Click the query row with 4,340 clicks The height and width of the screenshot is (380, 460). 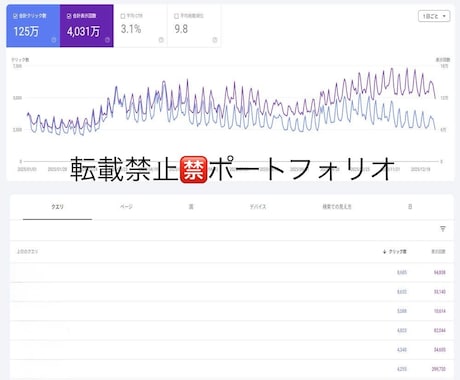232,350
